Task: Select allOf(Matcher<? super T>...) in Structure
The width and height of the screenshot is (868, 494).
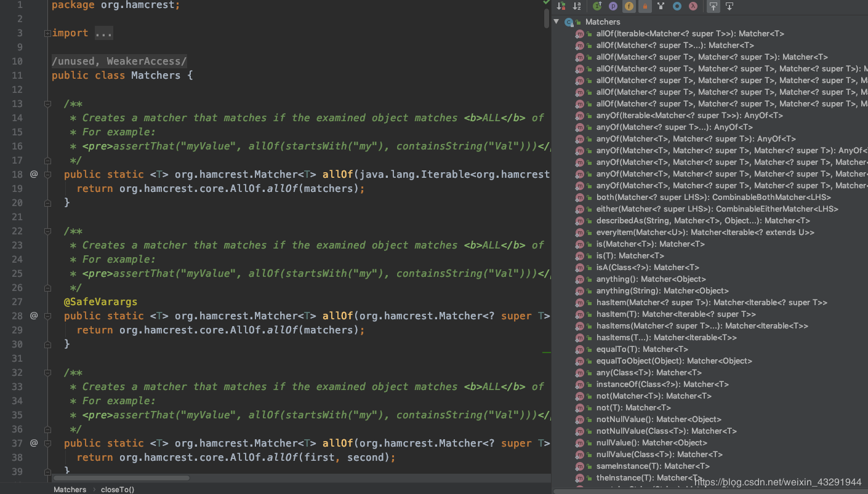Action: coord(675,46)
